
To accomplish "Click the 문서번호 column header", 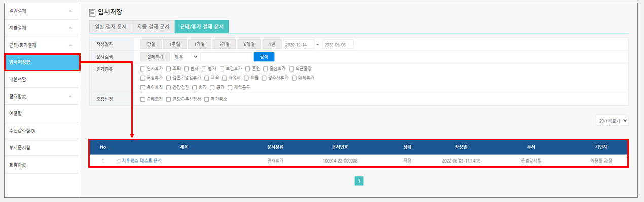I will tap(340, 147).
